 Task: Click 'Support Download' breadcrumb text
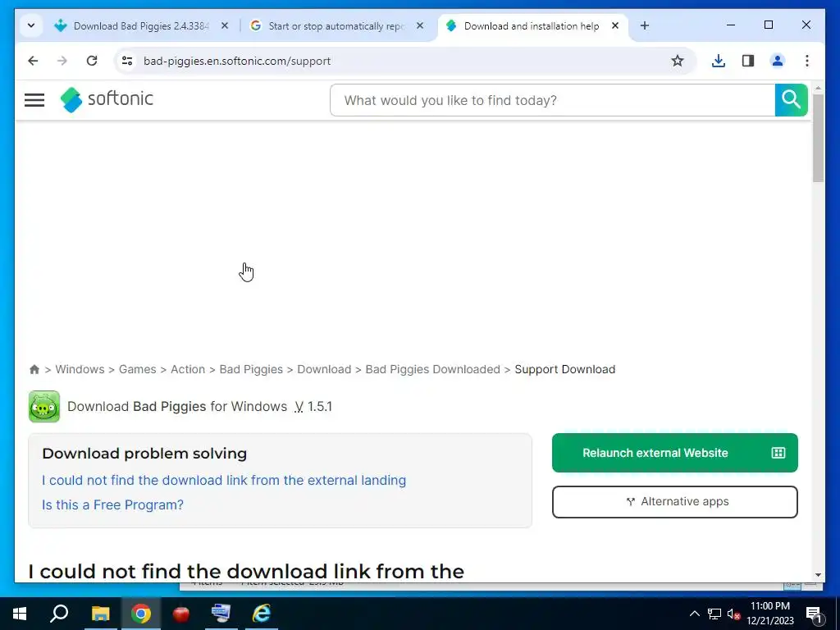[564, 370]
